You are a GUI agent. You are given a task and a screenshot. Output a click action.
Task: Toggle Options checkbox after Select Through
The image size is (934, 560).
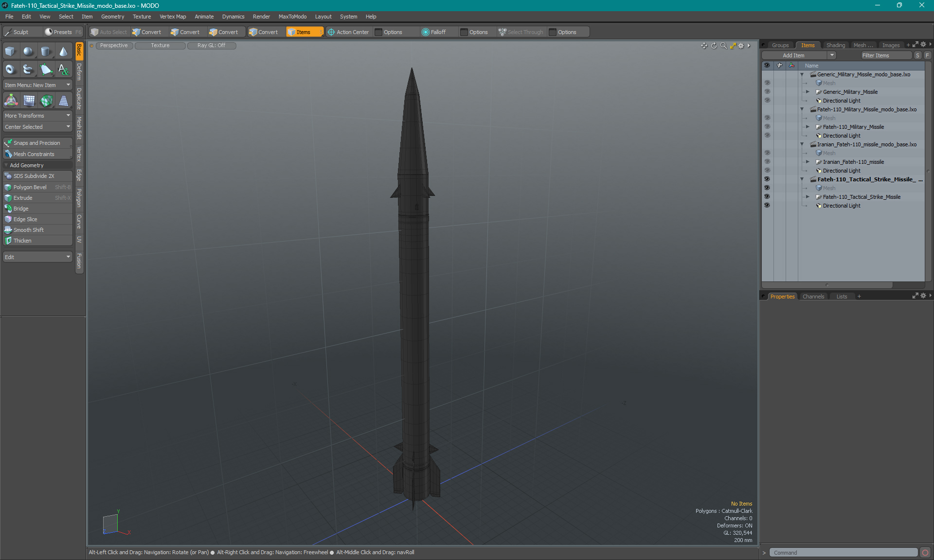(553, 32)
